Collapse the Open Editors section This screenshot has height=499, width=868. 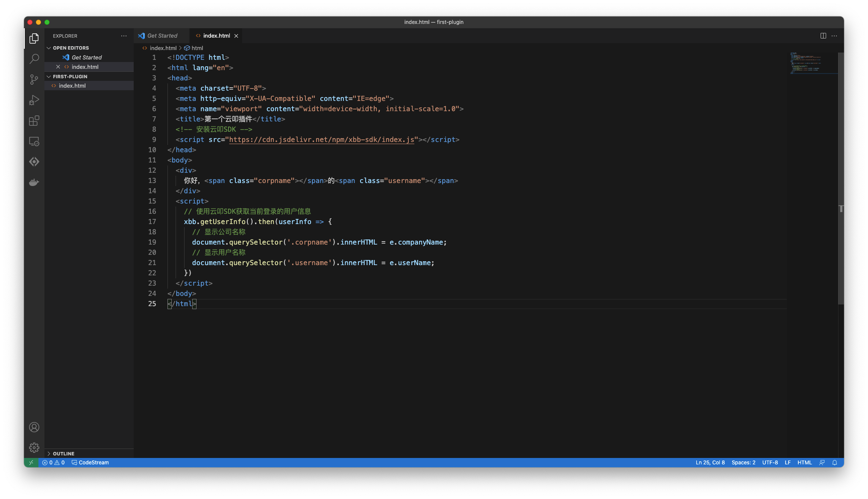coord(70,48)
